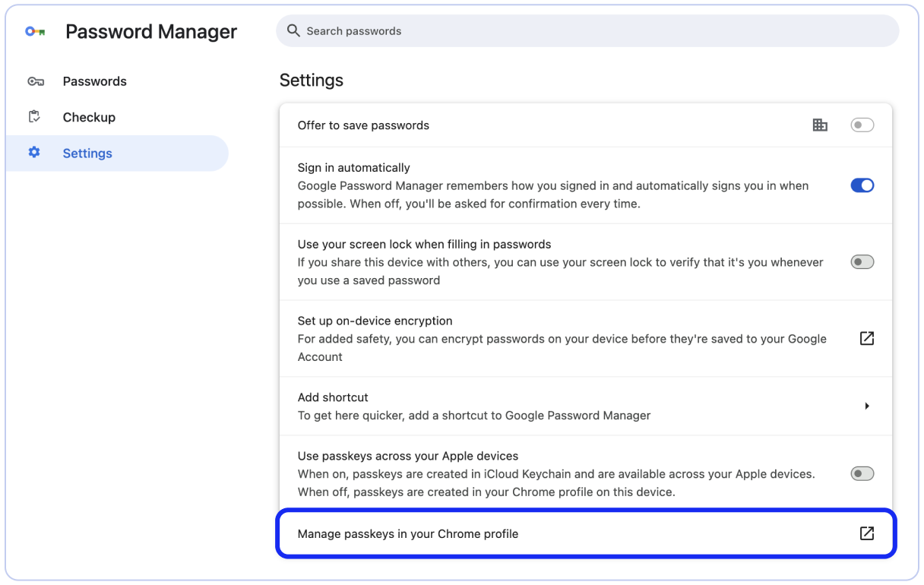Click the description about screen lock verification
Image resolution: width=924 pixels, height=585 pixels.
[x=561, y=271]
